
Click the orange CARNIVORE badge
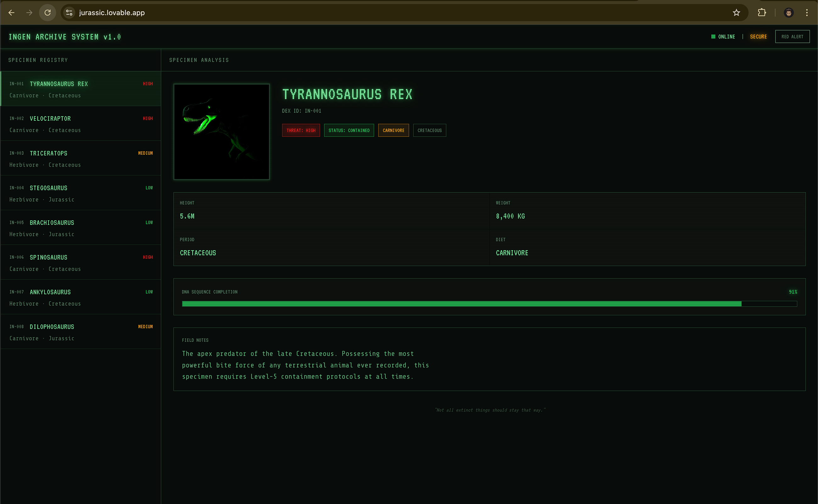click(x=394, y=130)
